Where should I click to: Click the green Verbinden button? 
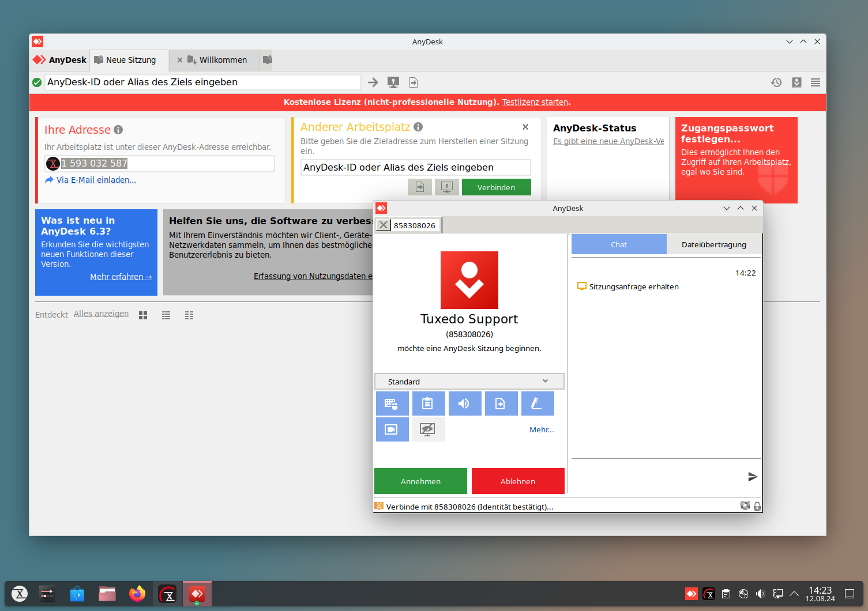tap(496, 187)
